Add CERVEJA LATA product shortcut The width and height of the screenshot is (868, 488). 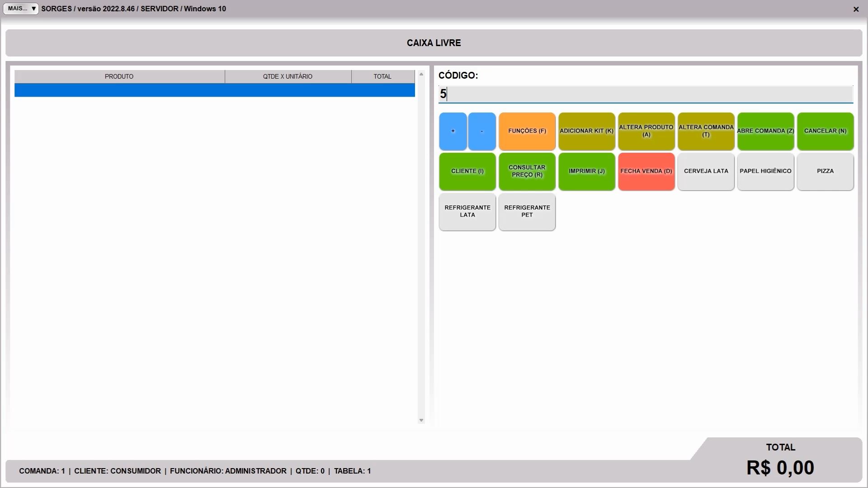click(706, 171)
